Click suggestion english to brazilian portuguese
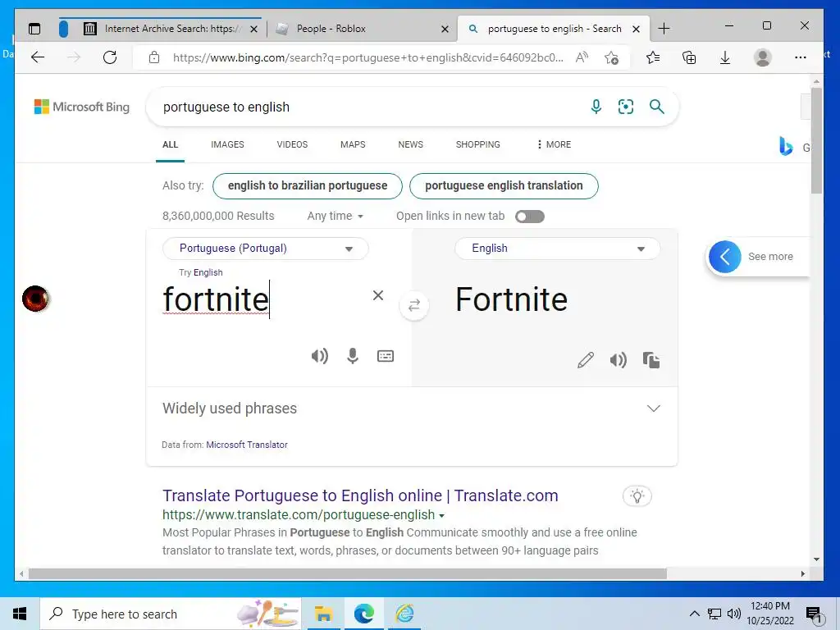The height and width of the screenshot is (630, 840). (308, 186)
